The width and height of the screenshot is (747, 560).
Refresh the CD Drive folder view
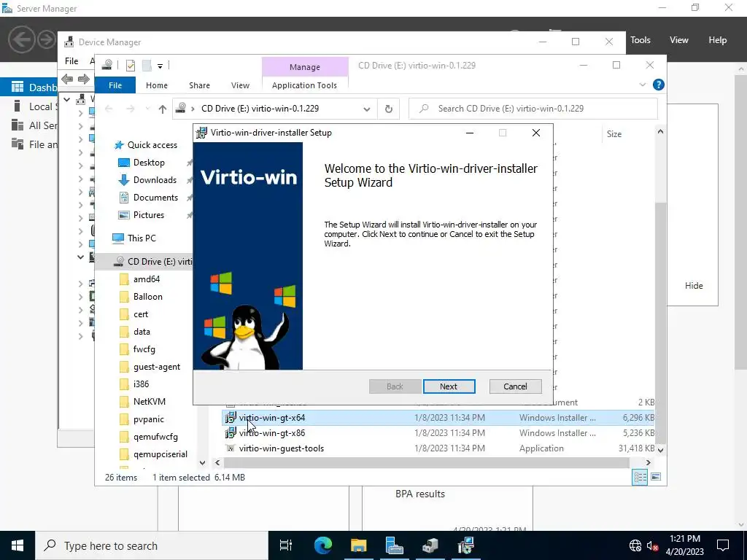click(x=389, y=109)
